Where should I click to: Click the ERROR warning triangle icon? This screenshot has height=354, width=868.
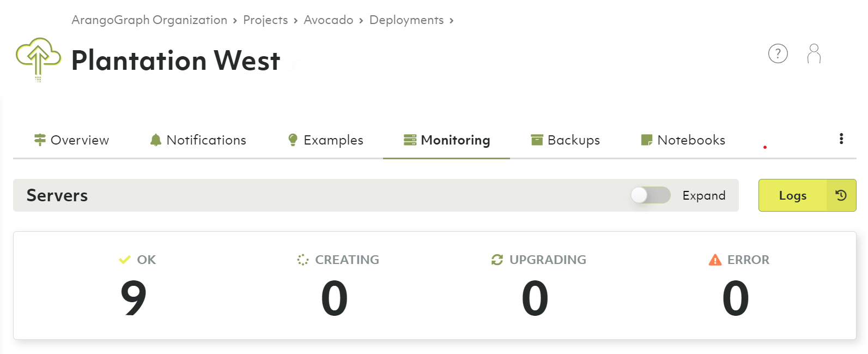pyautogui.click(x=715, y=260)
